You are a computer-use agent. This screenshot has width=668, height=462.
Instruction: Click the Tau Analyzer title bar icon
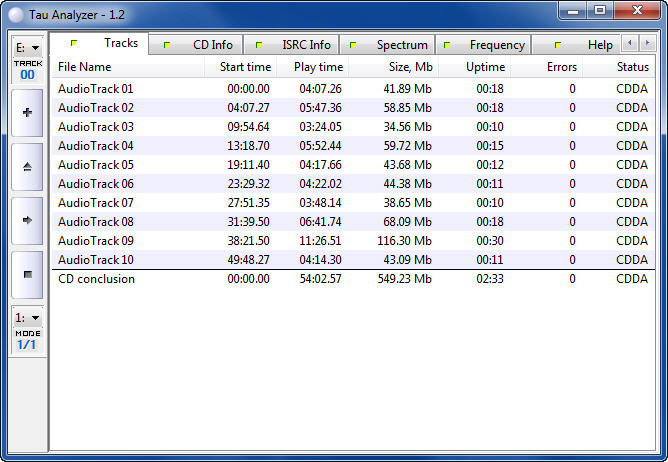[16, 11]
